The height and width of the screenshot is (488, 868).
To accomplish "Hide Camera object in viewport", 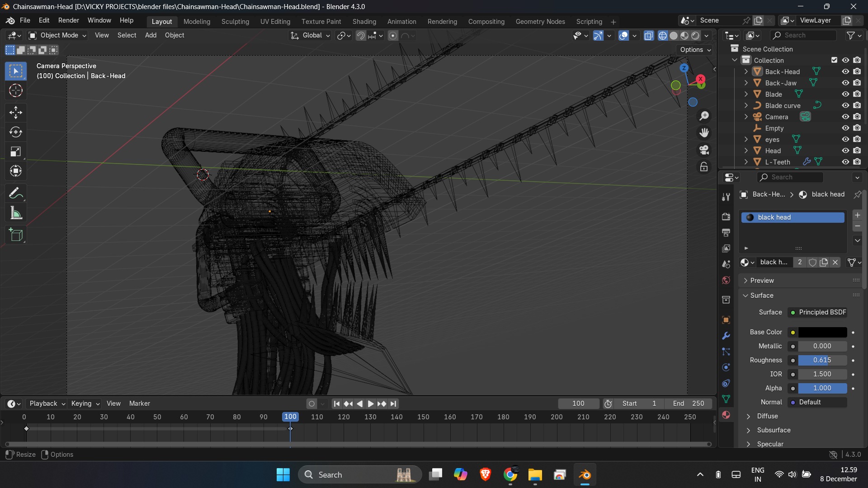I will pyautogui.click(x=845, y=117).
